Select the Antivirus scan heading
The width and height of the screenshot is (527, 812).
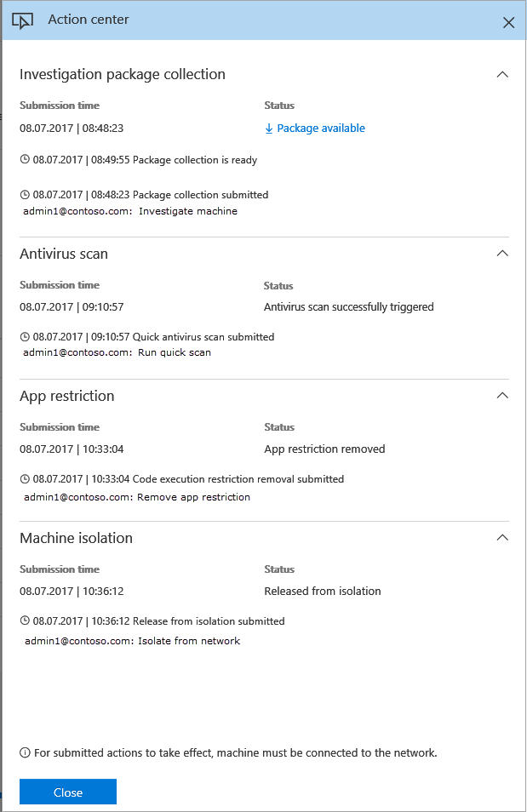[x=64, y=254]
